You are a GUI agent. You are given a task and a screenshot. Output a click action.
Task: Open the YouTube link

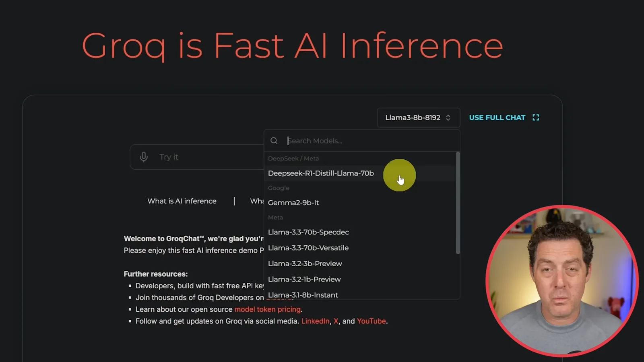[x=372, y=321]
